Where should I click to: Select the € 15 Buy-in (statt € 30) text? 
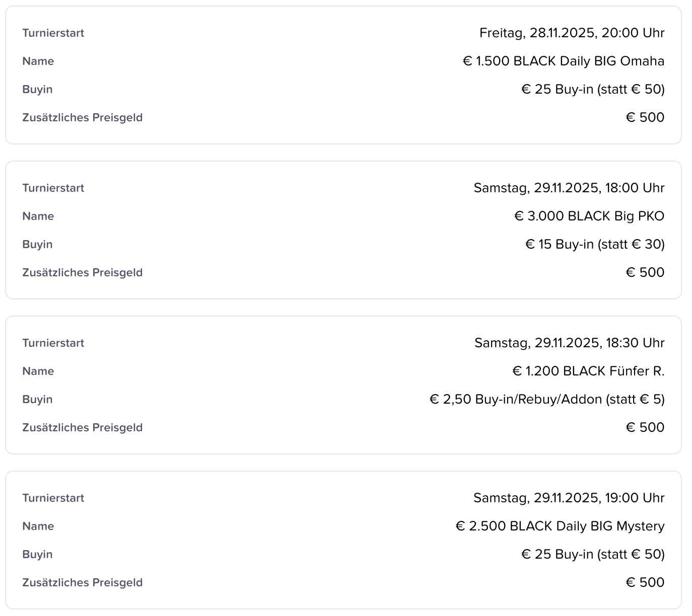tap(595, 245)
